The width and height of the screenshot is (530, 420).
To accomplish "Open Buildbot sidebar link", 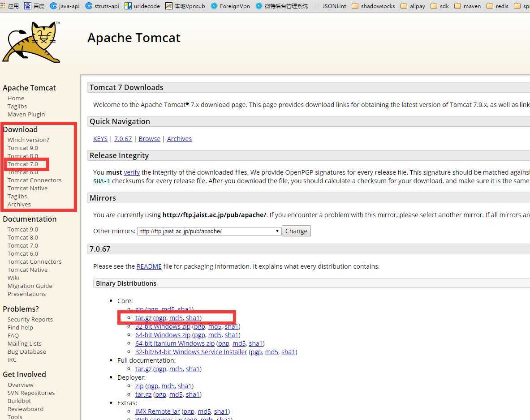I will pyautogui.click(x=19, y=401).
